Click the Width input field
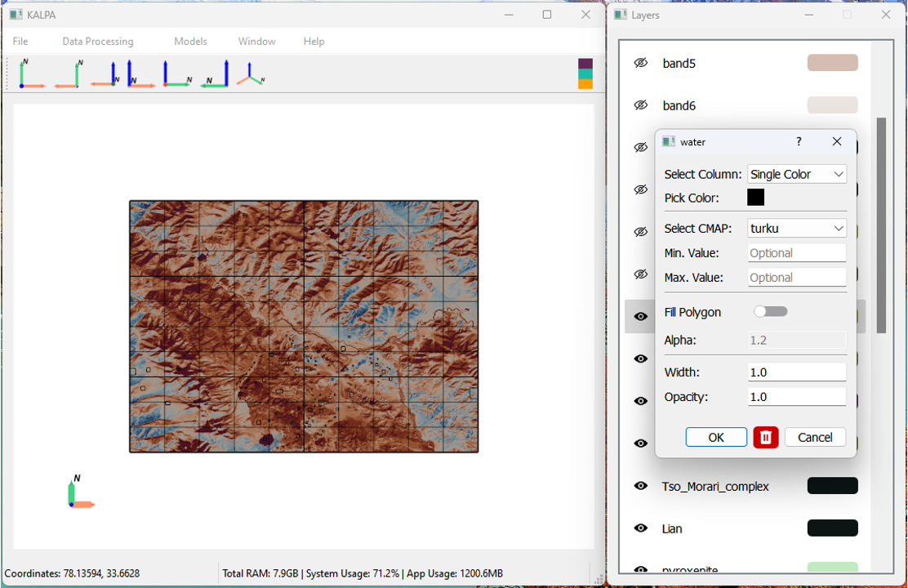The width and height of the screenshot is (908, 588). (797, 372)
